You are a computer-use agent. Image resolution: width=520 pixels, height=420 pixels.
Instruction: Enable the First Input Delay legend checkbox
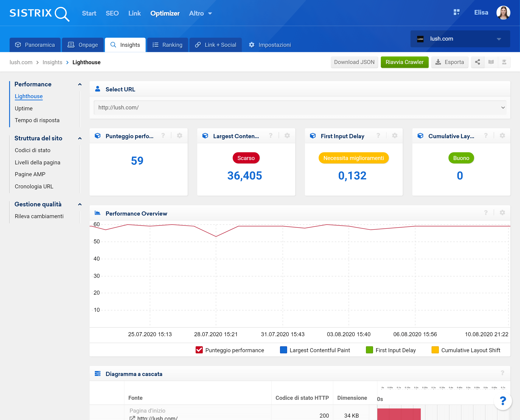coord(369,350)
